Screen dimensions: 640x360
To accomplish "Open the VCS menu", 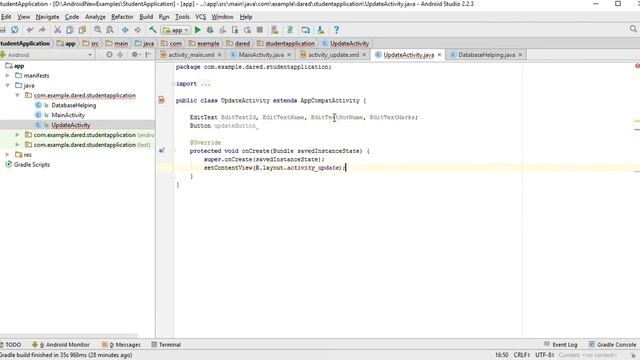I will [200, 17].
